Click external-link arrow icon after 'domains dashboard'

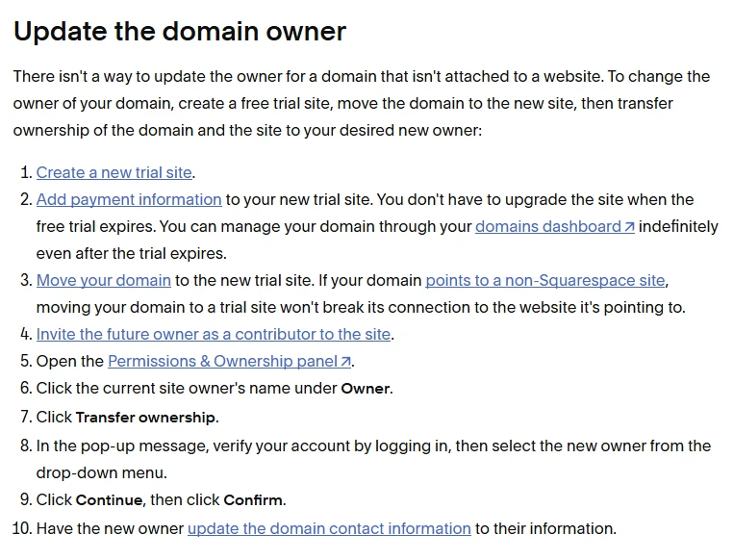(x=629, y=227)
